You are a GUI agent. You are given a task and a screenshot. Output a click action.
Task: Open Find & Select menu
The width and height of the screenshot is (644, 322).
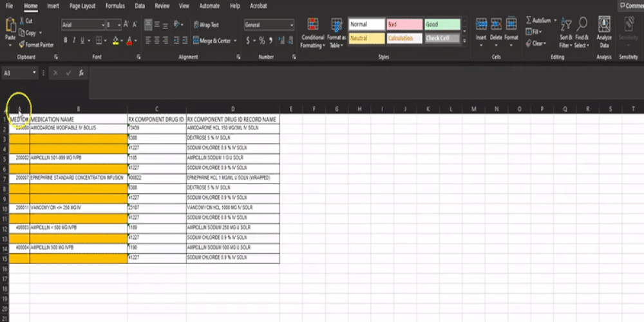tap(582, 33)
